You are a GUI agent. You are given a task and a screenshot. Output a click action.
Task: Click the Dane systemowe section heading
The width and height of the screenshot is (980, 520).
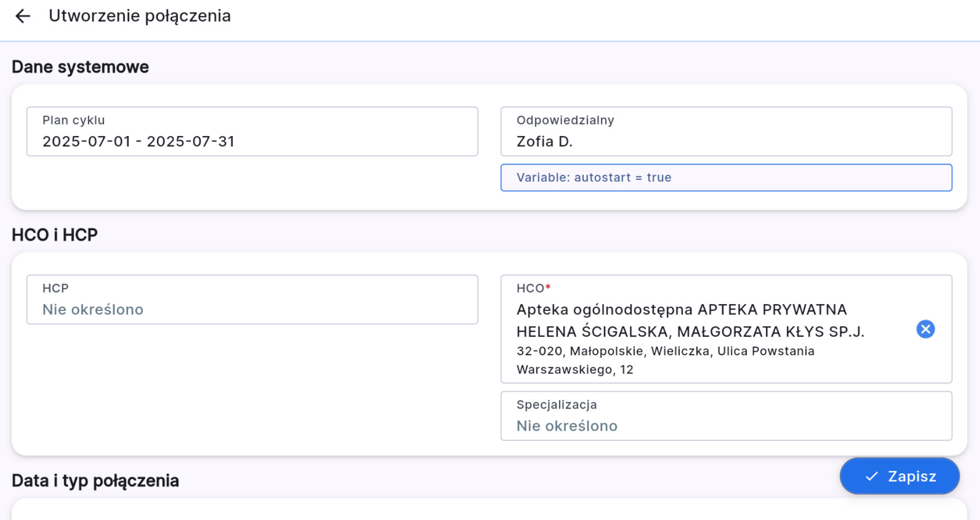coord(80,67)
